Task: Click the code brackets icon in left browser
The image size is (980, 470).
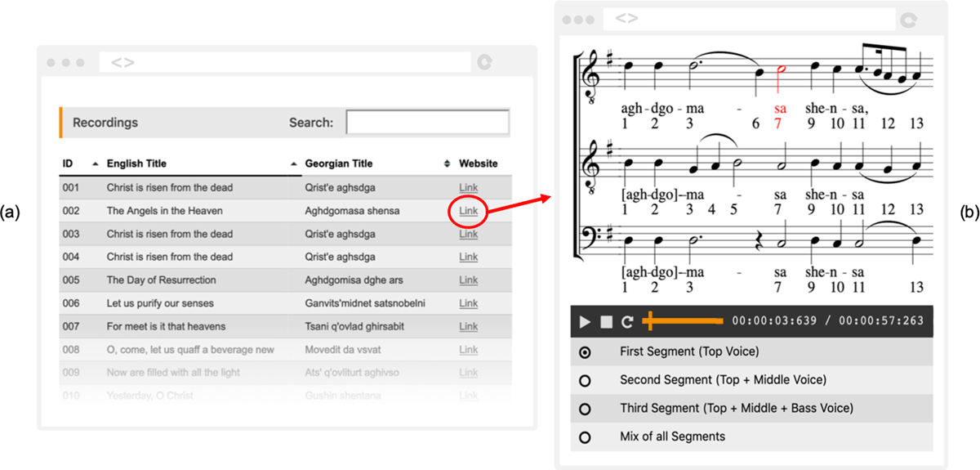Action: [122, 62]
